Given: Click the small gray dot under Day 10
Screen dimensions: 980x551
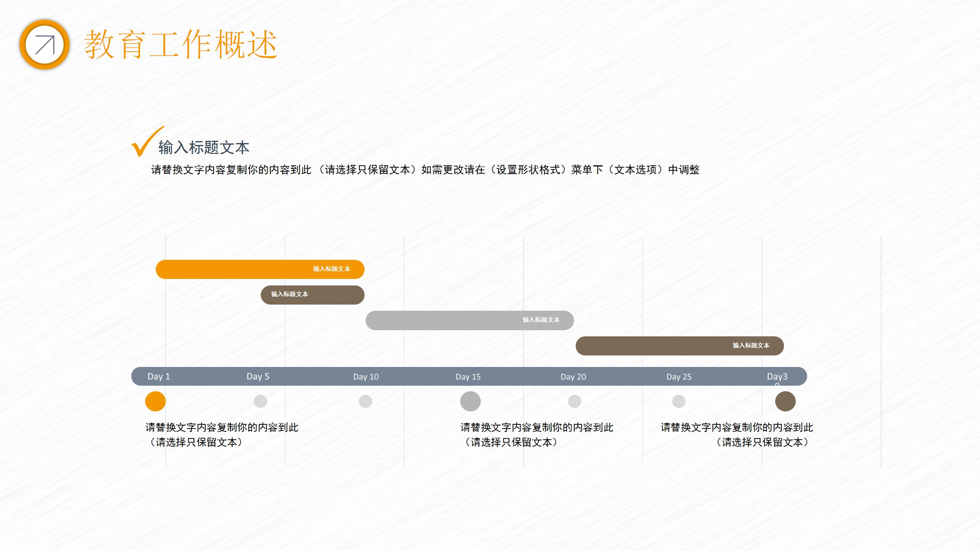Looking at the screenshot, I should click(365, 401).
